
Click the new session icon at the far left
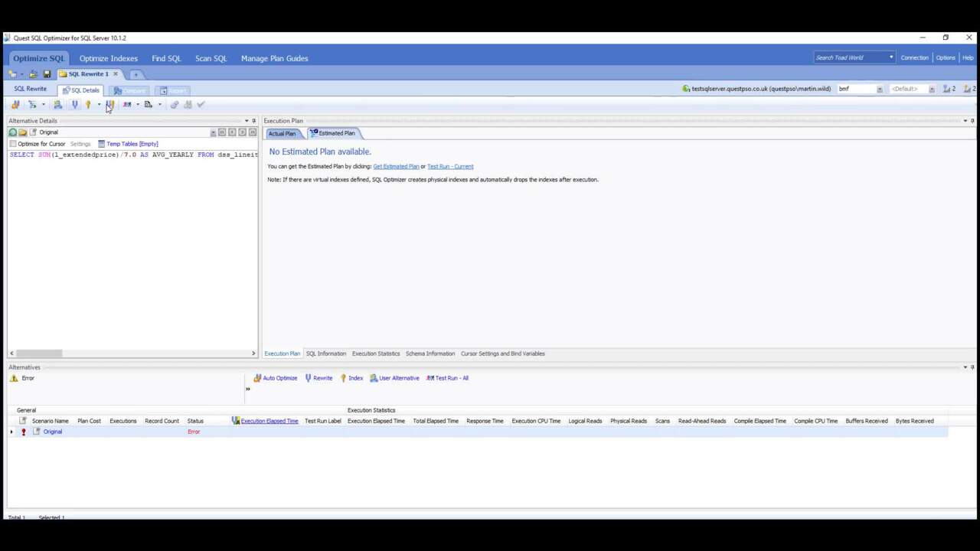click(x=12, y=74)
